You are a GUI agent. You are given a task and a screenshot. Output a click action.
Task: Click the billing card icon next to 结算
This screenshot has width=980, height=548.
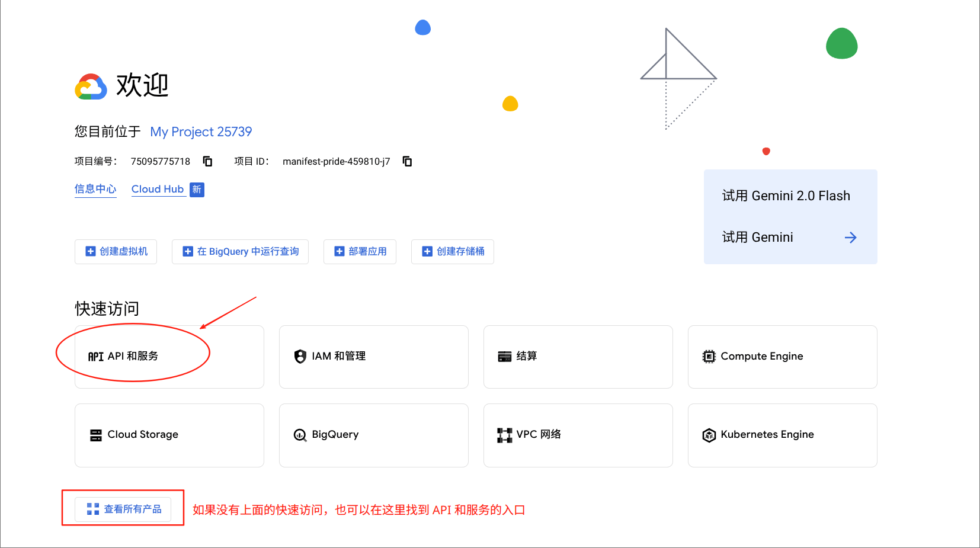pos(505,356)
